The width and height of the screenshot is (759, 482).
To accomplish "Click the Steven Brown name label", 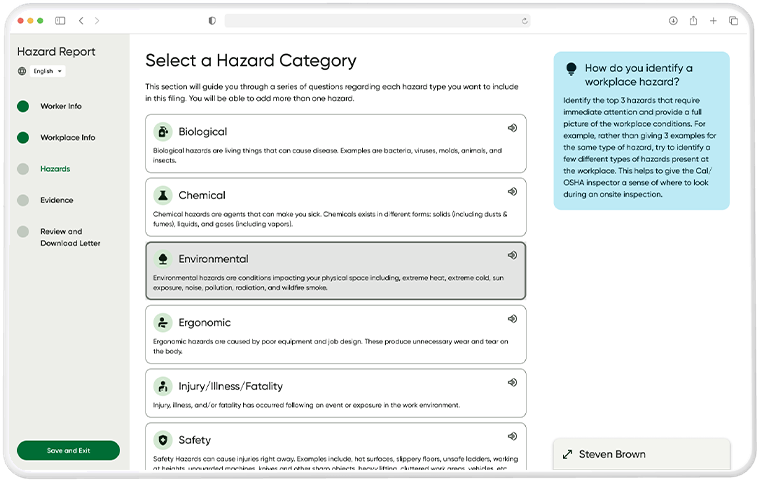I will pyautogui.click(x=612, y=454).
